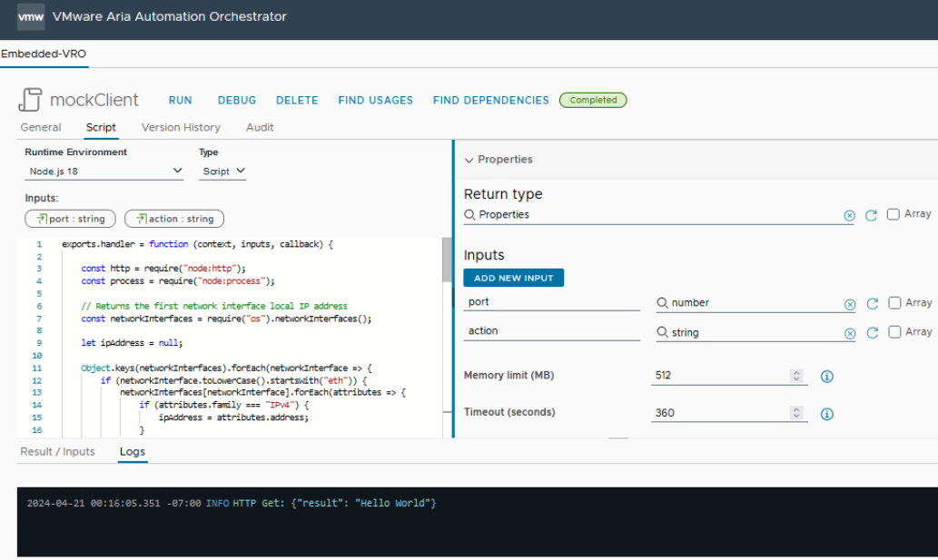Click the DELETE button

tap(297, 101)
